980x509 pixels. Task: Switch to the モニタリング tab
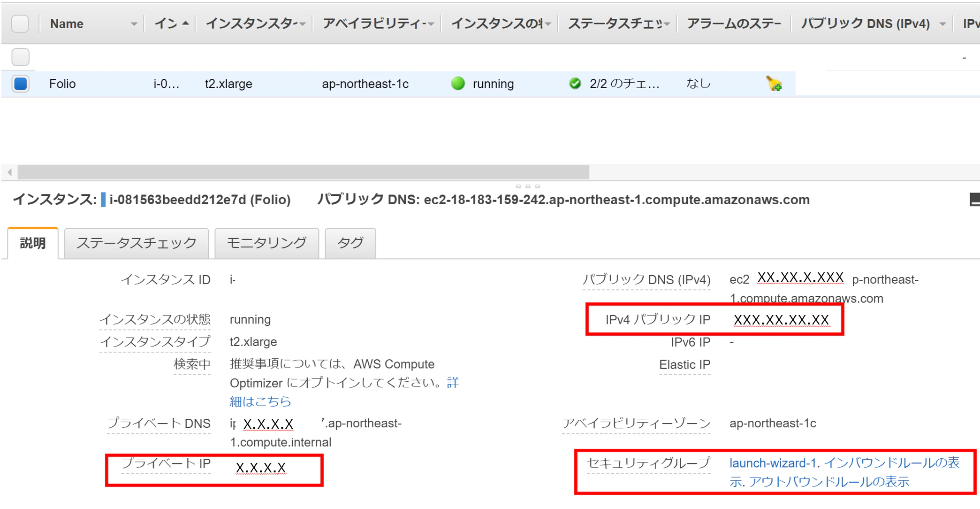tap(266, 243)
